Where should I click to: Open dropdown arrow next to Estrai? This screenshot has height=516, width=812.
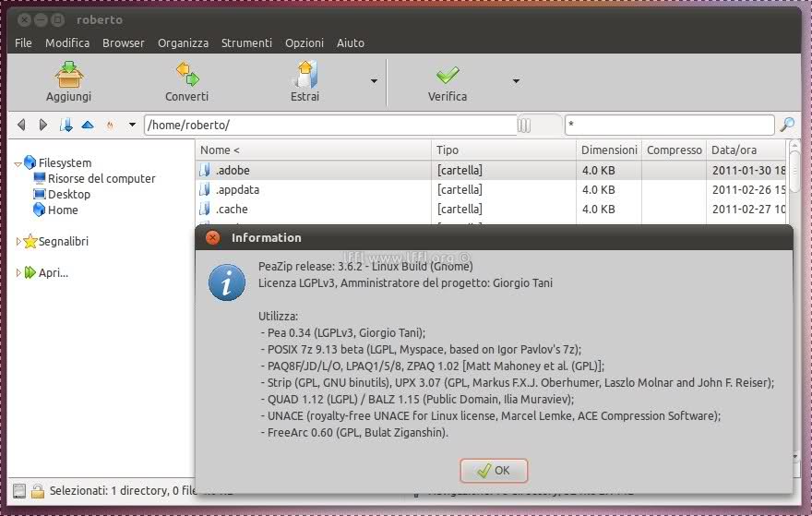[x=374, y=81]
